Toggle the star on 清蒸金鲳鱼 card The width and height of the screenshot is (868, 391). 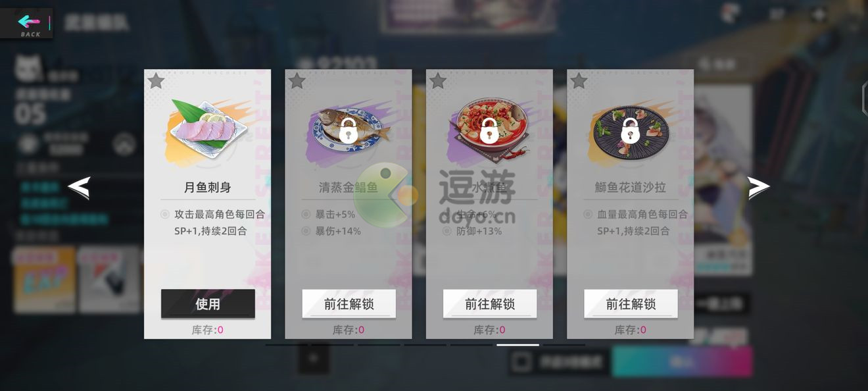pos(297,81)
